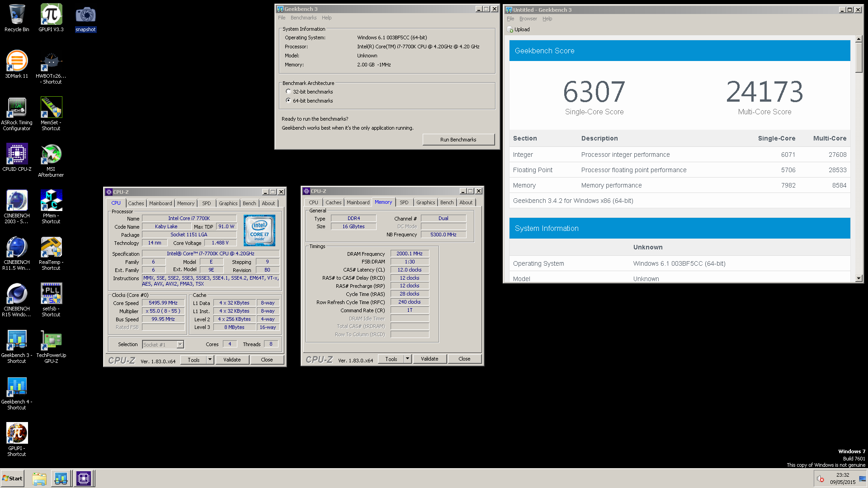Image resolution: width=868 pixels, height=488 pixels.
Task: Open MSI Afterburner desktop icon
Action: (51, 160)
